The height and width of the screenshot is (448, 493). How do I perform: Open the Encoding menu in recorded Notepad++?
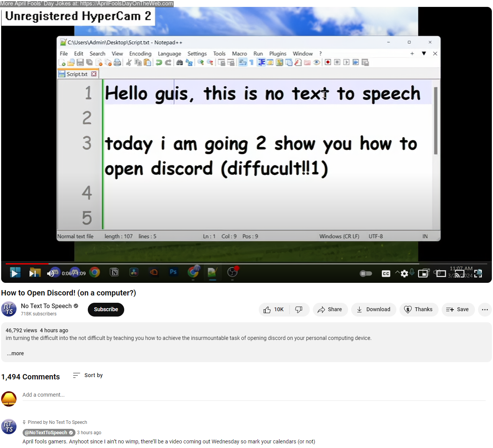coord(140,54)
